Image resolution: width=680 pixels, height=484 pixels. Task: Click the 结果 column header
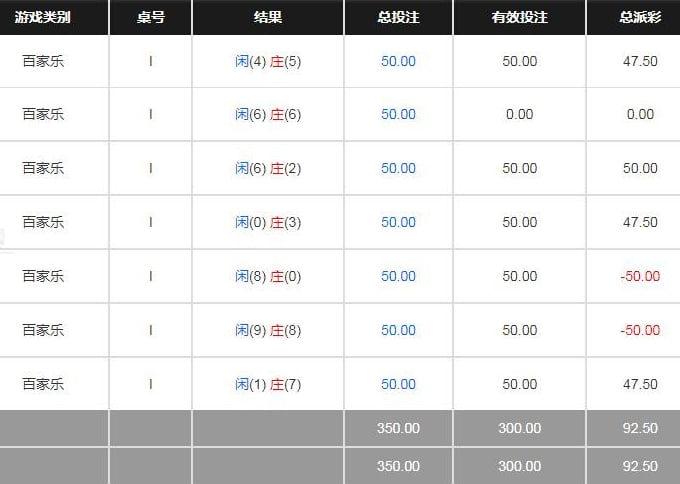point(268,17)
